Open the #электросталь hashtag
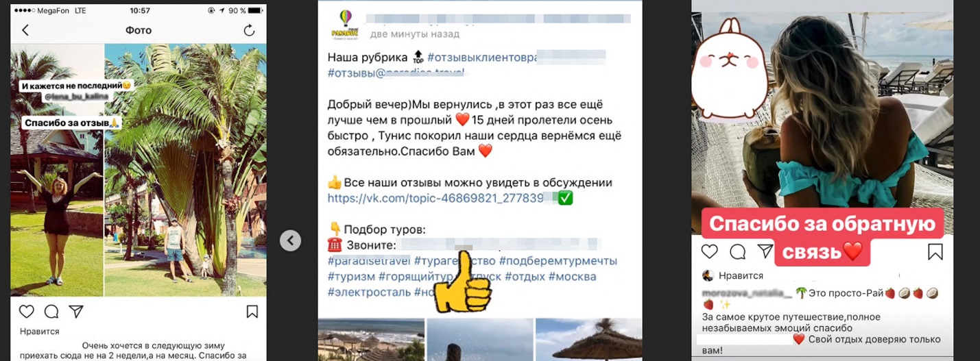Image resolution: width=980 pixels, height=361 pixels. click(369, 292)
